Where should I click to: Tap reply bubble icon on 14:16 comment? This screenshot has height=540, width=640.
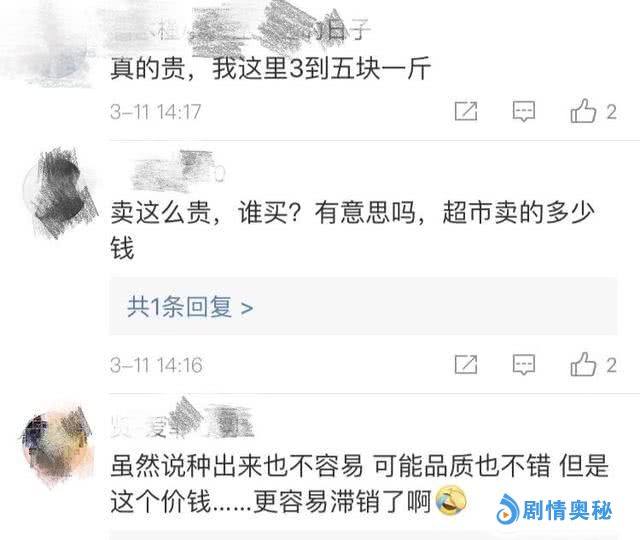tap(524, 364)
